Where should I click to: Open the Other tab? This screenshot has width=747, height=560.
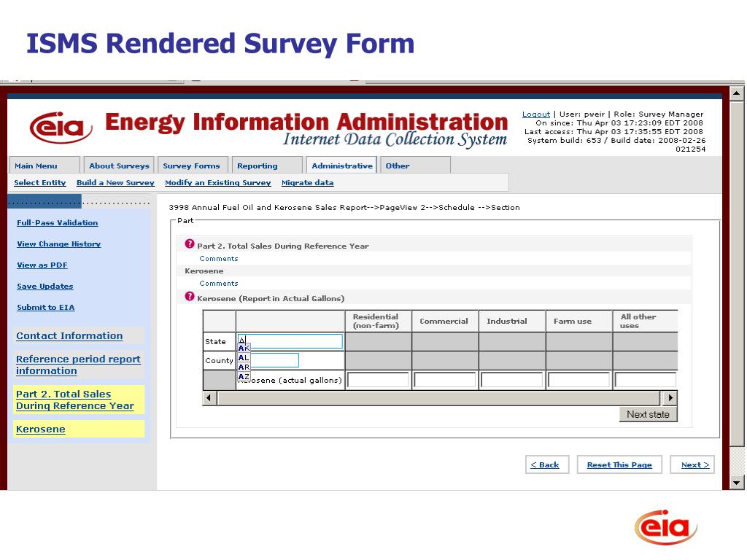click(x=415, y=166)
